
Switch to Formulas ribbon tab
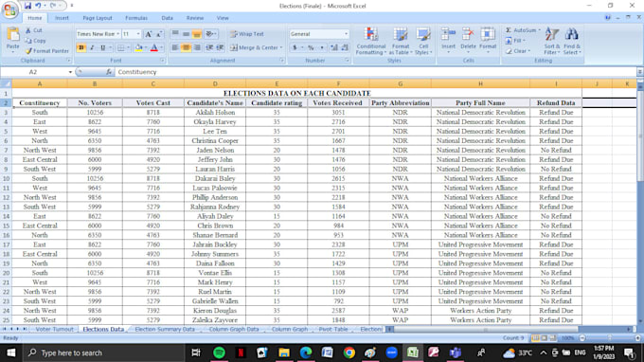[x=136, y=18]
